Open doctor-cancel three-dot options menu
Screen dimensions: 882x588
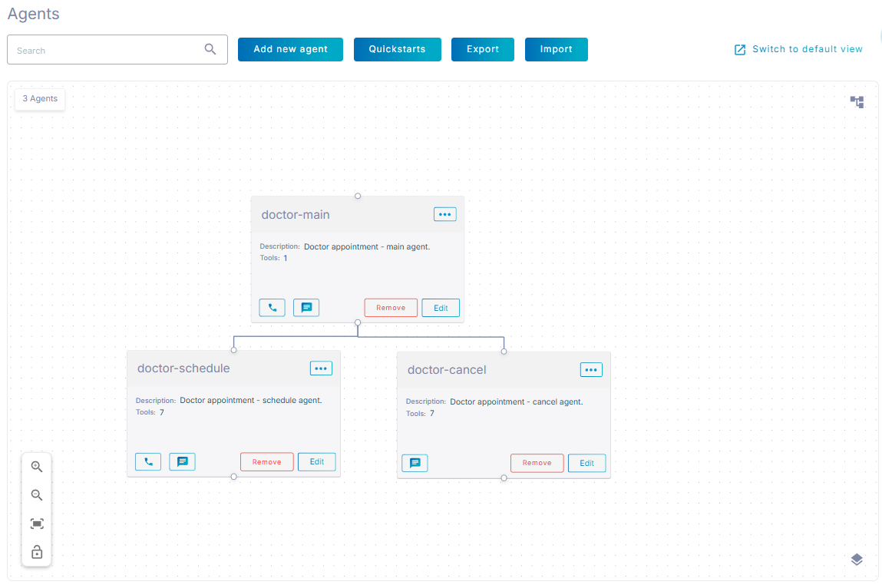point(590,370)
